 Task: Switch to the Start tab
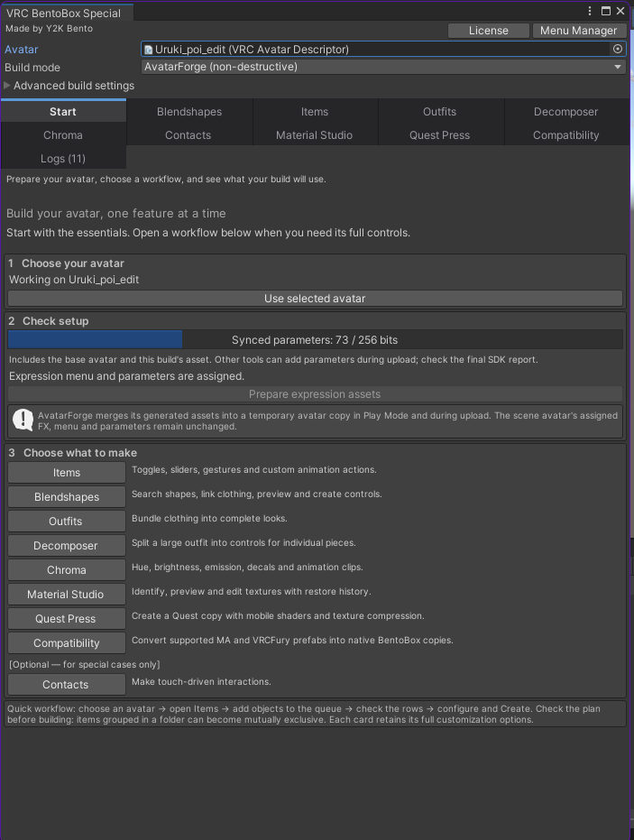point(63,112)
